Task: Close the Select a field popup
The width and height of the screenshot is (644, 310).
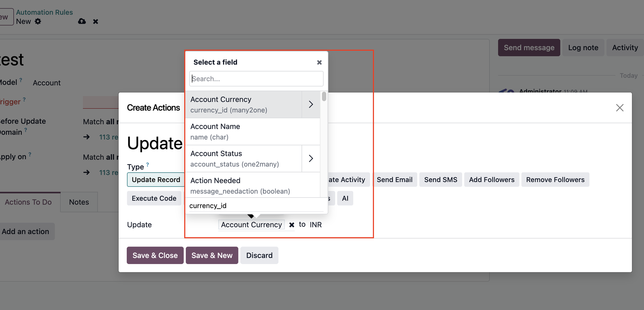Action: [319, 62]
